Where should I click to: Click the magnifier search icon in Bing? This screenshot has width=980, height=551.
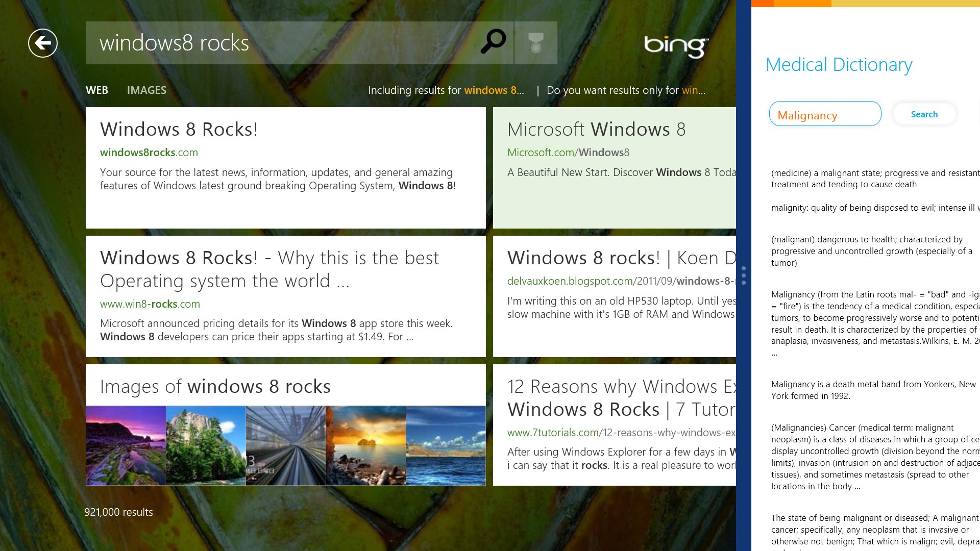493,42
